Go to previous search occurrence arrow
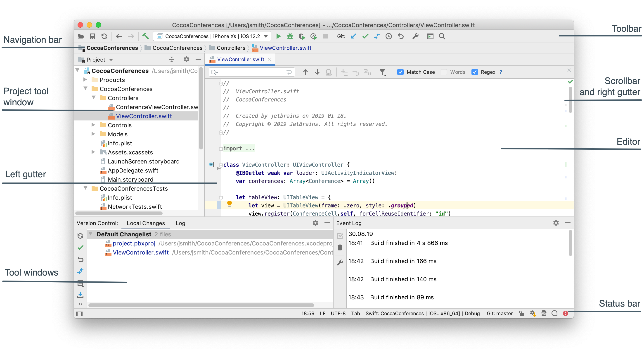The width and height of the screenshot is (644, 353). (305, 72)
